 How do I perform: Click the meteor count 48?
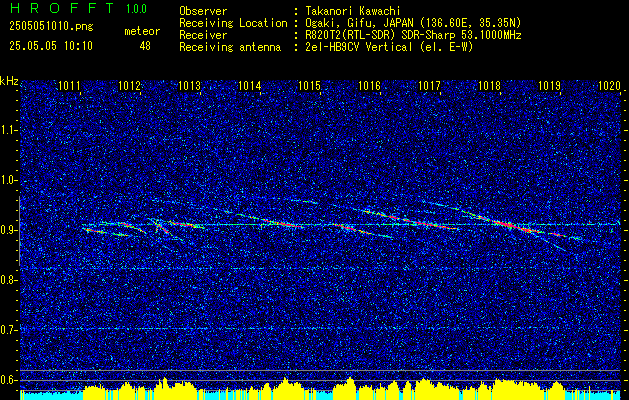pyautogui.click(x=145, y=46)
